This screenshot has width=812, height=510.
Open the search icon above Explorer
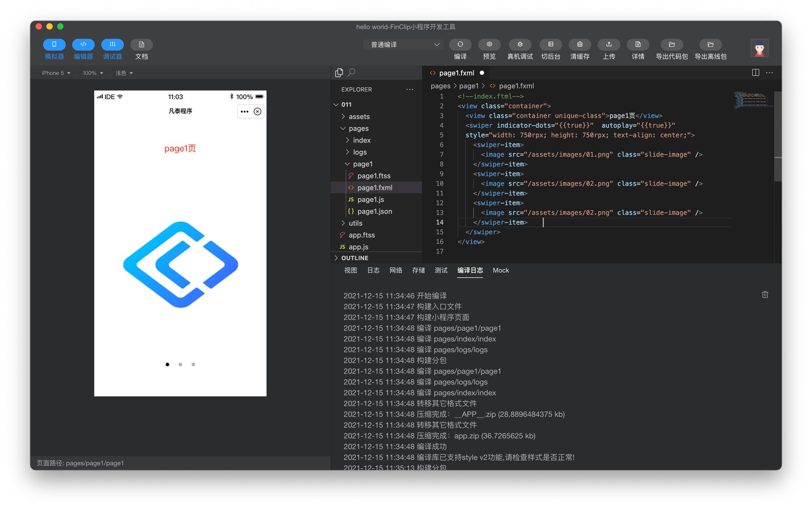[352, 72]
